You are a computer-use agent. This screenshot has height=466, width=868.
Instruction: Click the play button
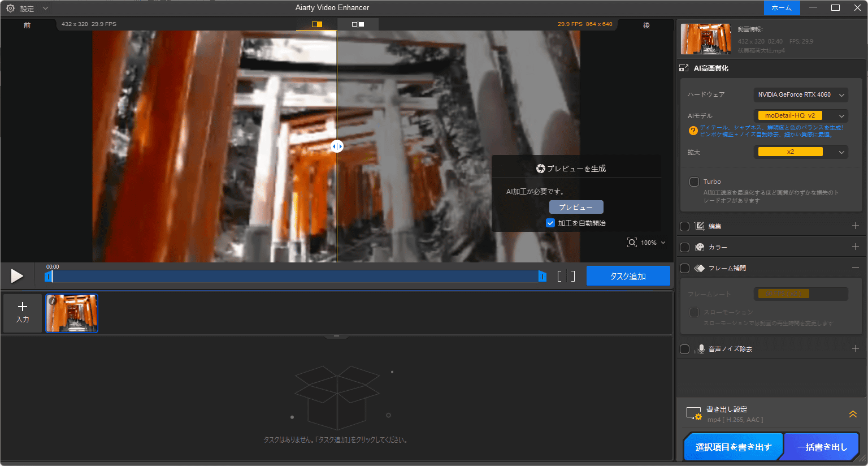[x=17, y=276]
